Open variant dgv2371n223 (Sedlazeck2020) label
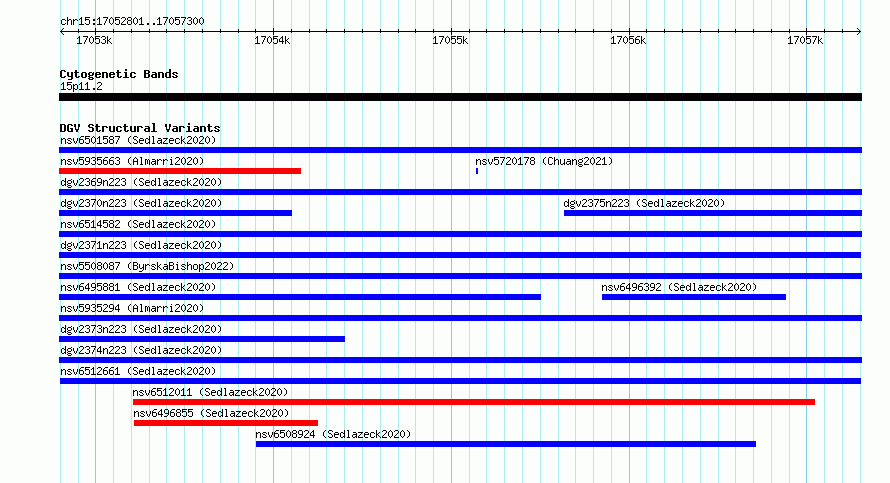 click(x=141, y=245)
